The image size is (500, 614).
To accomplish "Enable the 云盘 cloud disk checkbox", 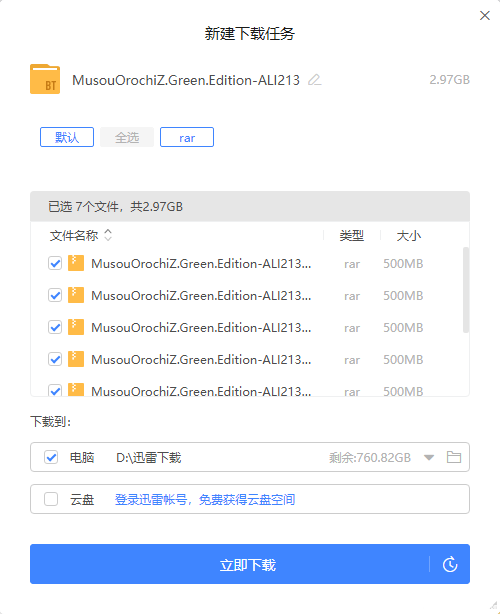I will coord(51,499).
